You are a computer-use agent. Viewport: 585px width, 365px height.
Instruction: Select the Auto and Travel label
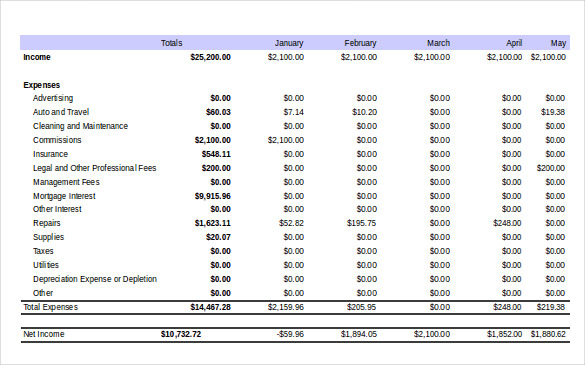click(61, 112)
